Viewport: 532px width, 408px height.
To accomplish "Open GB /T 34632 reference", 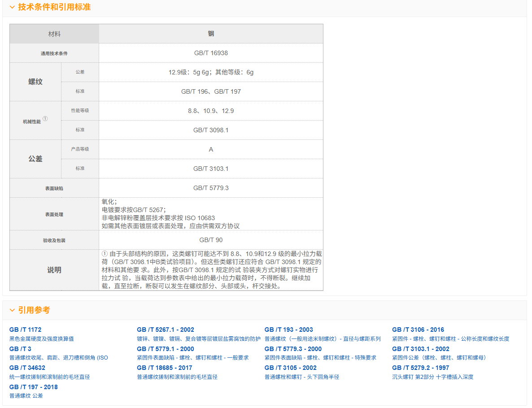I will coord(27,368).
